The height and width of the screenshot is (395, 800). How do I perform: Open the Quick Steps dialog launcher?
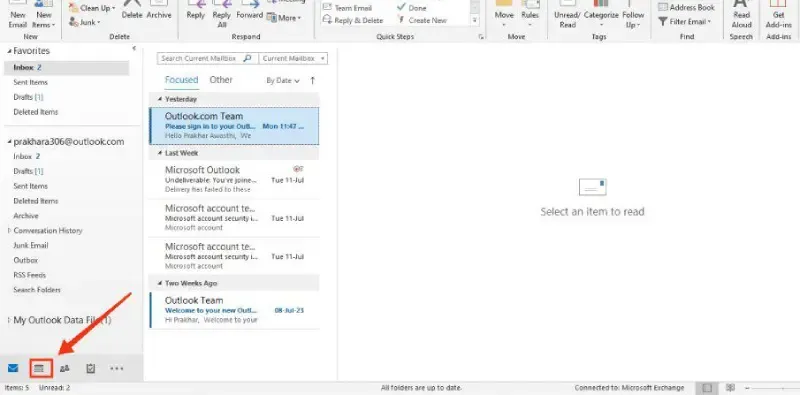[481, 37]
